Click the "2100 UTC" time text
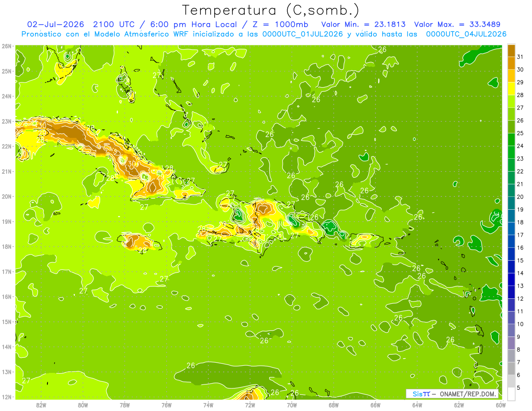Image resolution: width=532 pixels, height=411 pixels. [115, 24]
